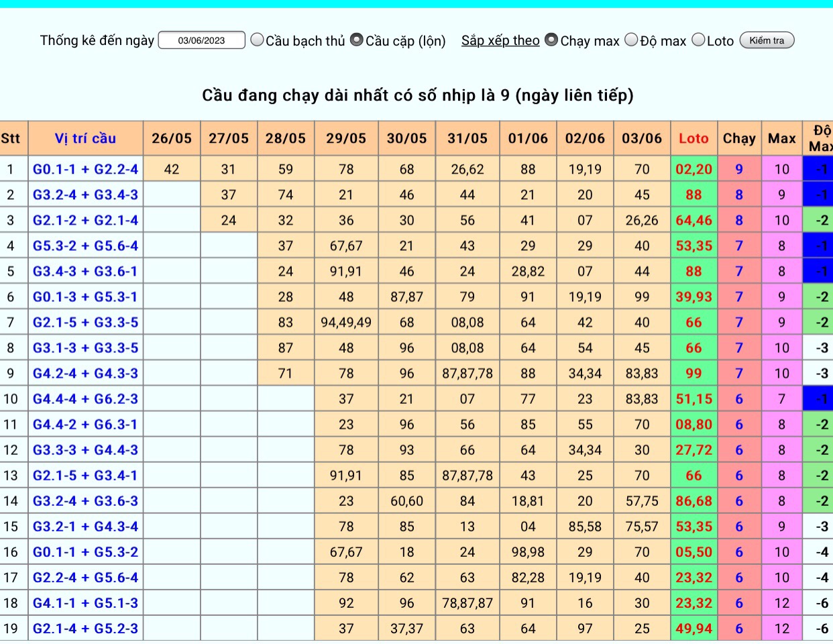Screen dimensions: 833x644
Task: Click the 'Kiểm tra' button
Action: pos(767,40)
